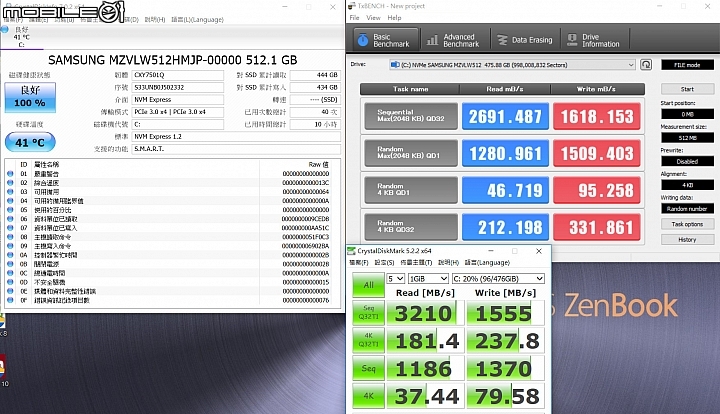Click the Data Erasing eraser icon
This screenshot has height=414, width=720.
502,40
